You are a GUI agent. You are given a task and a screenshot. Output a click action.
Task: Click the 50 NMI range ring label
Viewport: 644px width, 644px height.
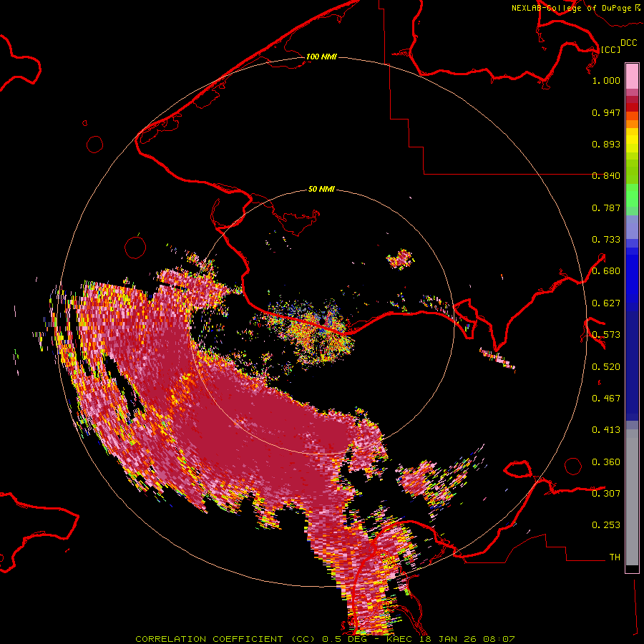pos(321,190)
